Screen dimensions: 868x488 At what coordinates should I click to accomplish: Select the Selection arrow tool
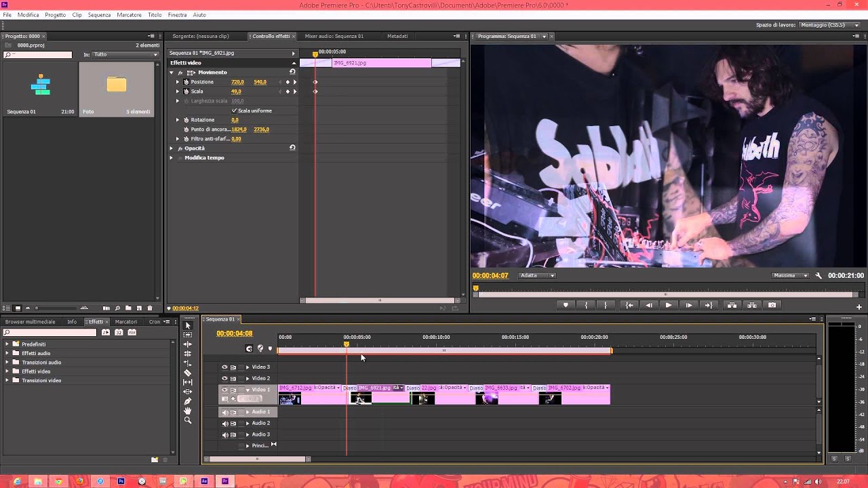[x=188, y=325]
